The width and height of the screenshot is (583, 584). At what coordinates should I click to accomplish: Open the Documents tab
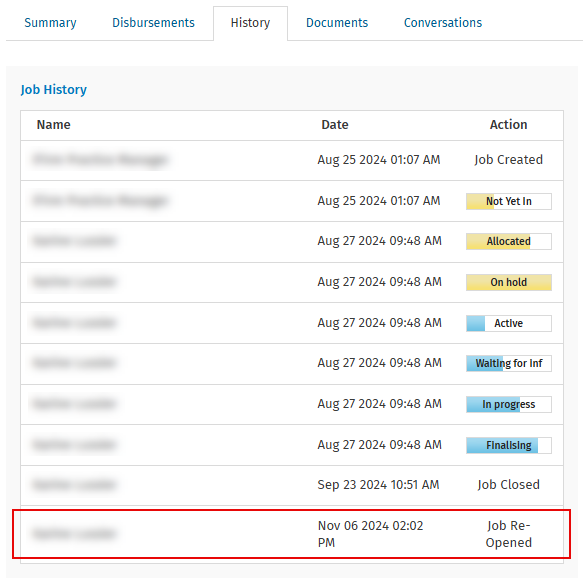[x=337, y=23]
